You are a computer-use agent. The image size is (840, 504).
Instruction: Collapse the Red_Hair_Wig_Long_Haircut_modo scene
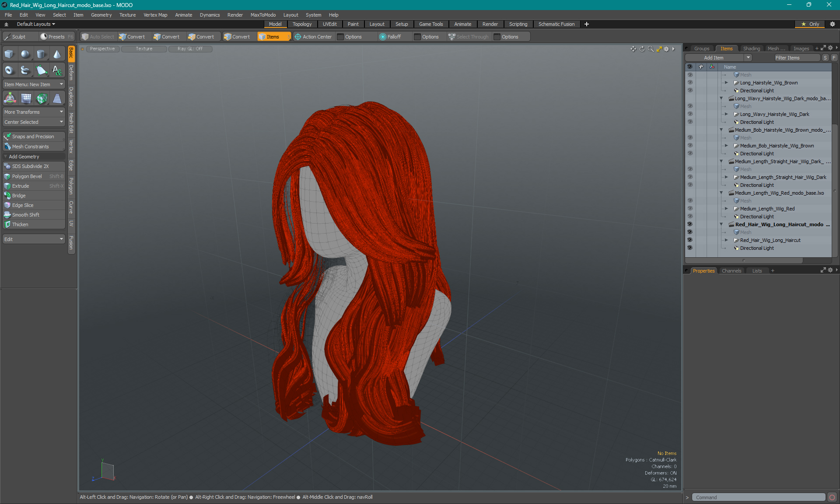[x=721, y=224]
